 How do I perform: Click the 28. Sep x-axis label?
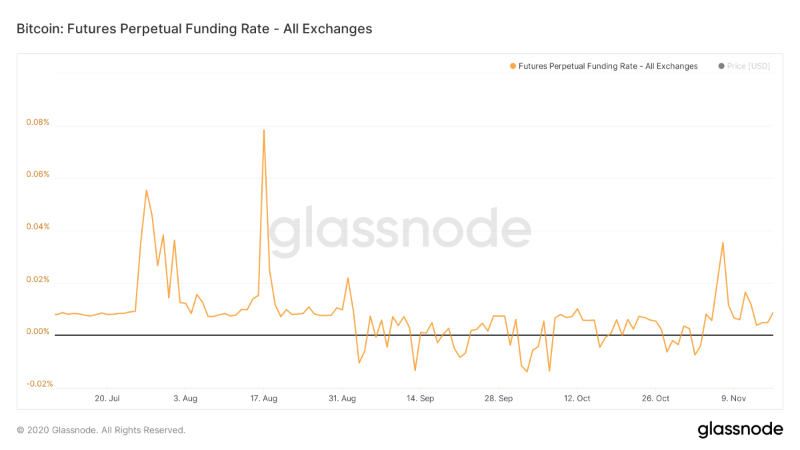(499, 398)
